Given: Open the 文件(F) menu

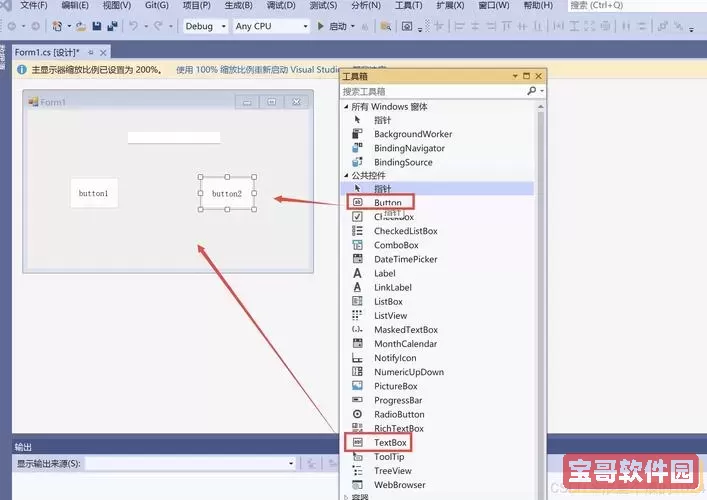Looking at the screenshot, I should pyautogui.click(x=34, y=5).
